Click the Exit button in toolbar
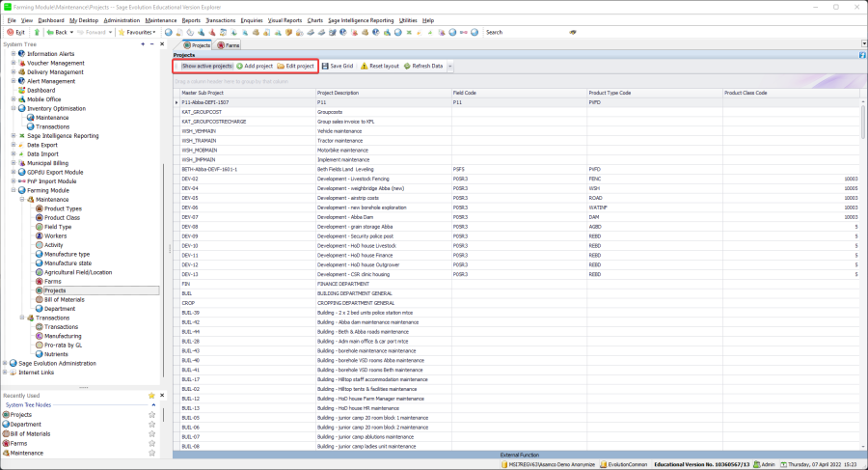The height and width of the screenshot is (470, 868). pos(16,32)
